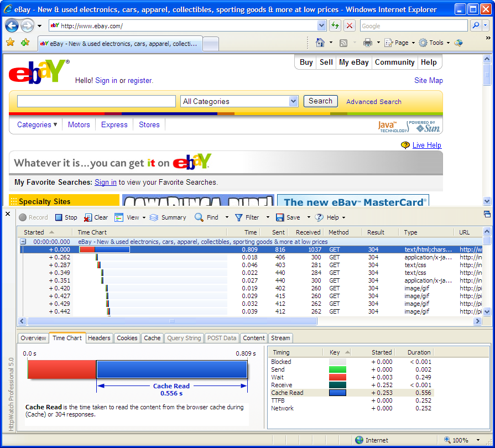Click the HttpWatch Record button
Viewport: 495px width, 448px height.
(x=33, y=217)
